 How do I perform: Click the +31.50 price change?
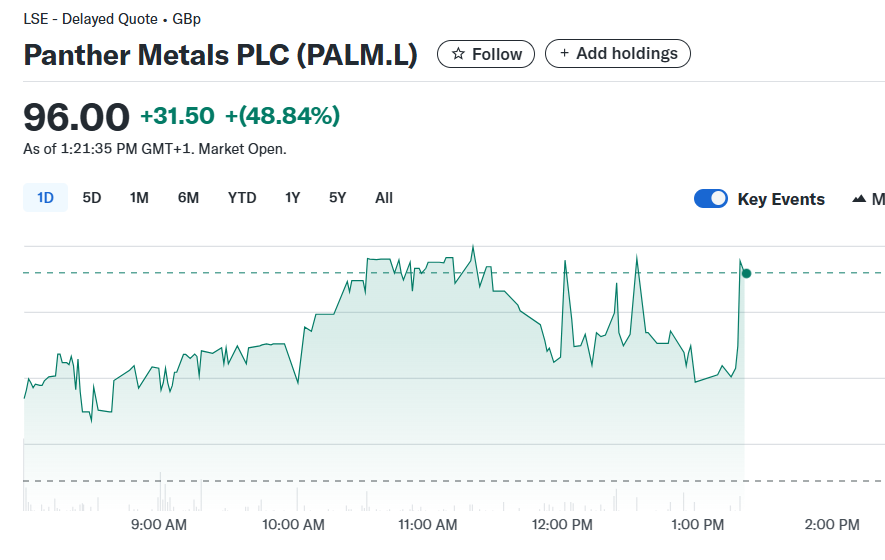click(177, 116)
